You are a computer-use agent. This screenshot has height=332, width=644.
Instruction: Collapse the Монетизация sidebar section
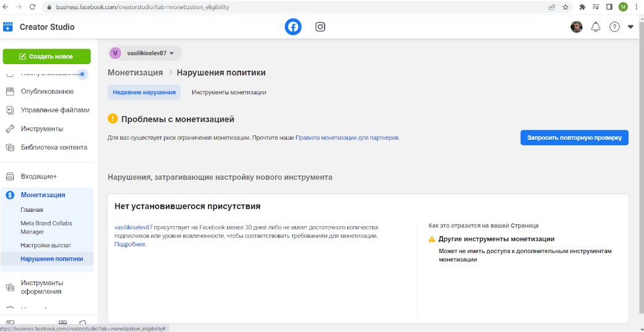[x=43, y=195]
